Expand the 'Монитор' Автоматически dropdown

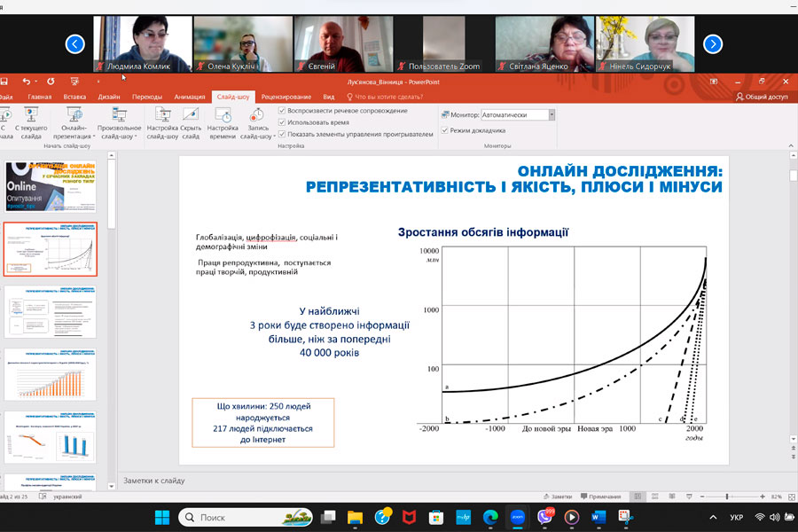click(552, 114)
